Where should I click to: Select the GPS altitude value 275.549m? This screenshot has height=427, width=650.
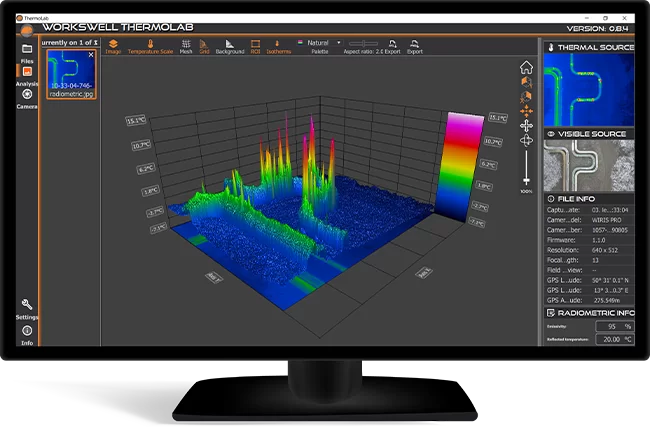(607, 300)
